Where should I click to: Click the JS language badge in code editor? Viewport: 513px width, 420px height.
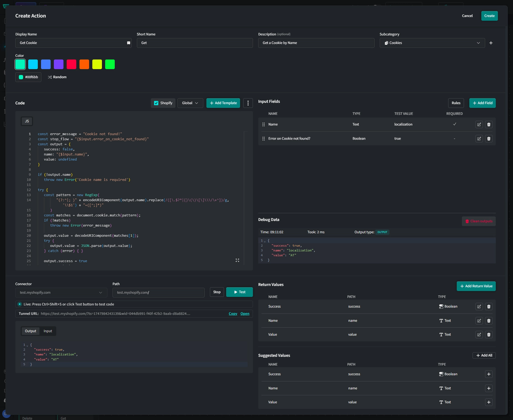pyautogui.click(x=27, y=121)
